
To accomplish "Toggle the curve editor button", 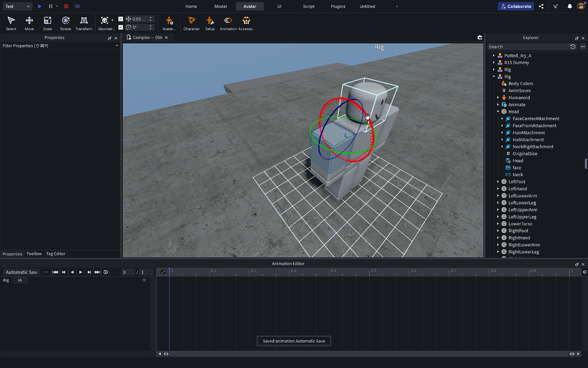I will 163,272.
